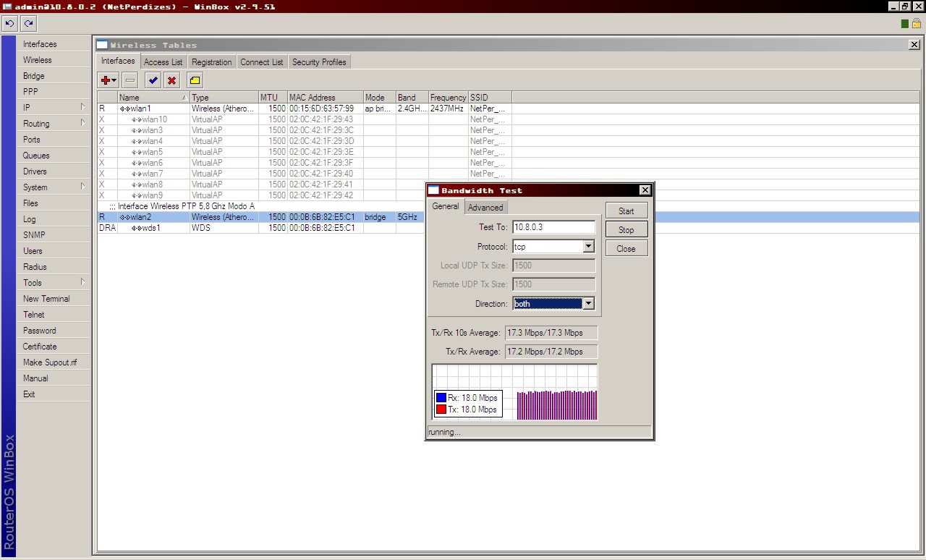
Task: Open the Direction dropdown showing both
Action: pyautogui.click(x=588, y=304)
